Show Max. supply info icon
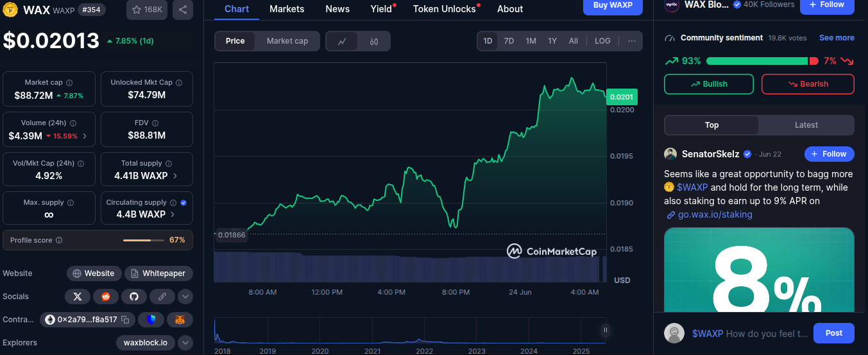 [71, 203]
